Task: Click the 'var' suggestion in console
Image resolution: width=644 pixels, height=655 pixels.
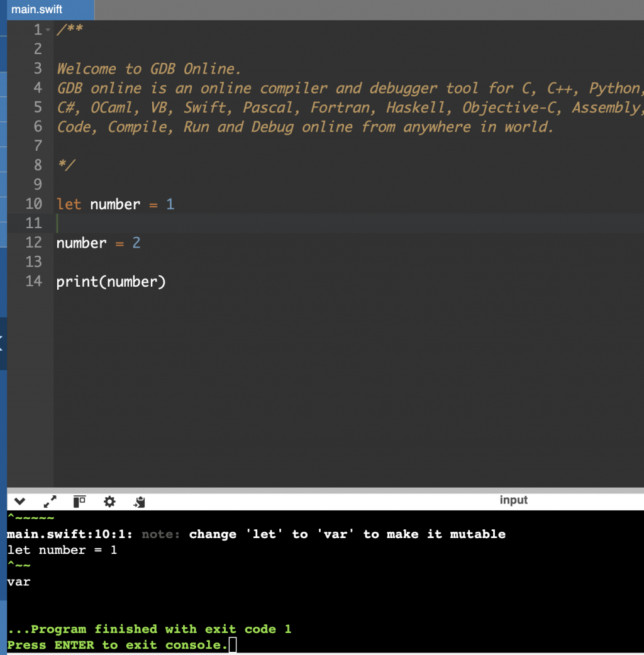Action: (19, 582)
